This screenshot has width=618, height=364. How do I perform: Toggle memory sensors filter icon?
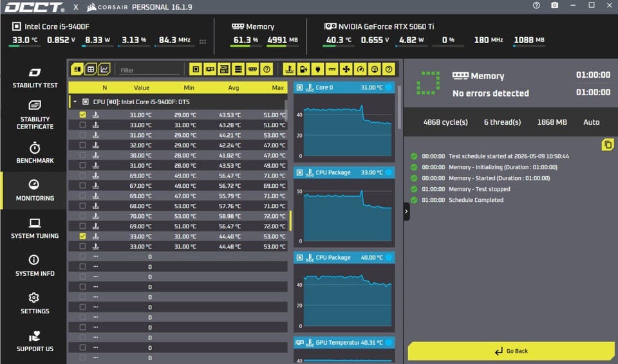252,69
